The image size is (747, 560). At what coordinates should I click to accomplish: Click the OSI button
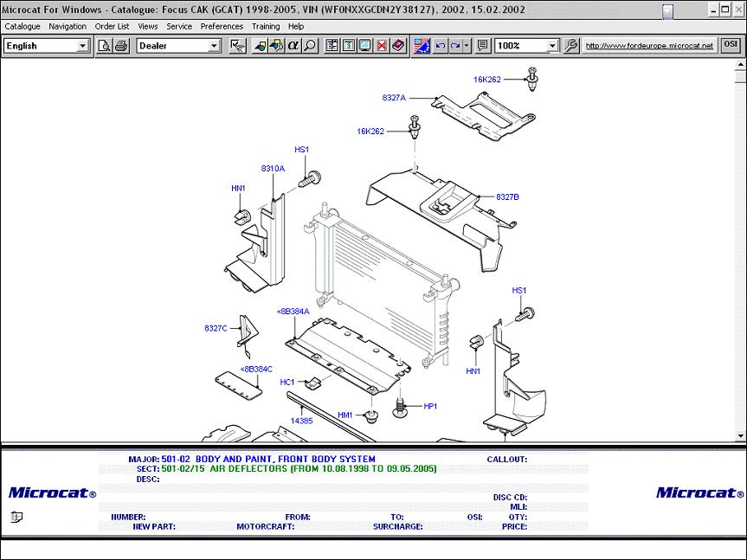[731, 45]
